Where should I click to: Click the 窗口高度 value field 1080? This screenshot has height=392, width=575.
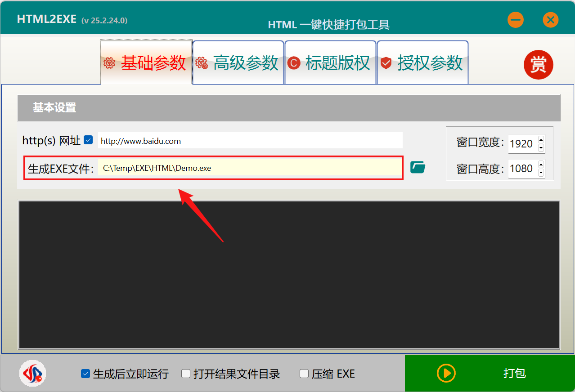click(523, 169)
